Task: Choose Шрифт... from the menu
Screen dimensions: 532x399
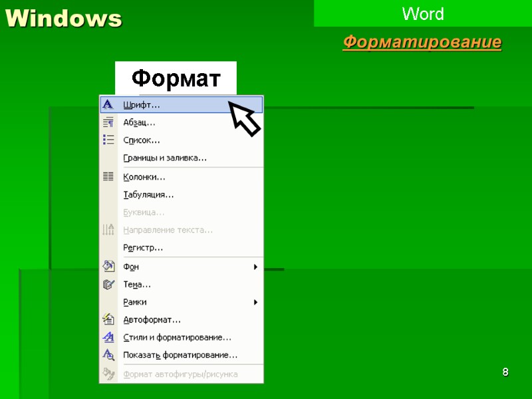Action: [x=181, y=105]
